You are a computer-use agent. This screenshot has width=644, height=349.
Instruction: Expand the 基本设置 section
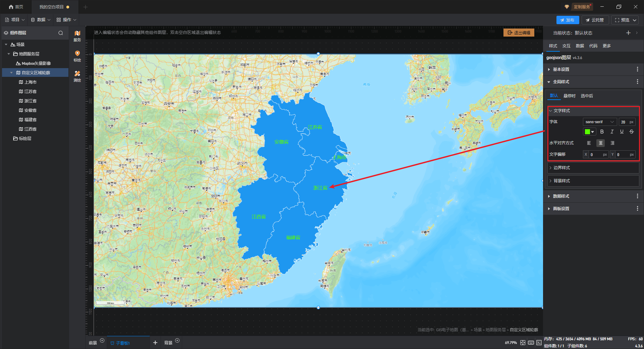pyautogui.click(x=549, y=69)
